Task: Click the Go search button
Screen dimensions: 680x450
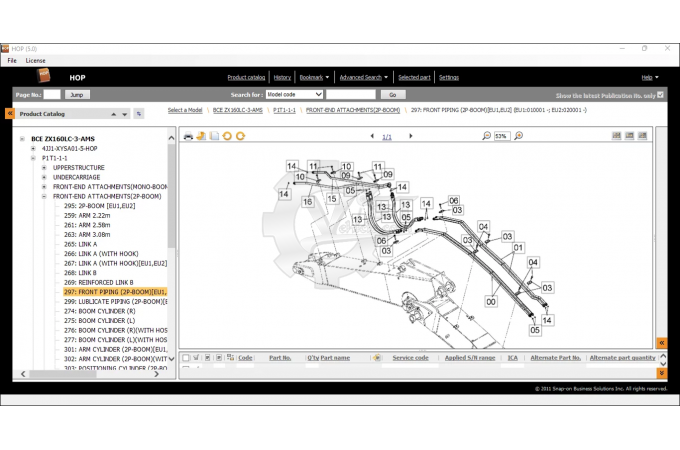Action: (393, 95)
